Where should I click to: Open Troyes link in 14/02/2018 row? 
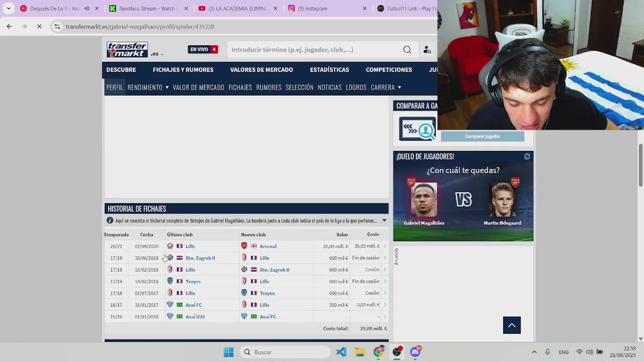pos(193,282)
